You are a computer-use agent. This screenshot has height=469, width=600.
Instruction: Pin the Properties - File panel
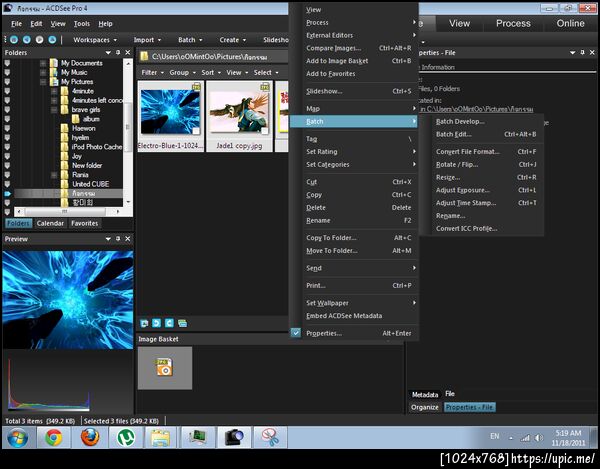(582, 52)
